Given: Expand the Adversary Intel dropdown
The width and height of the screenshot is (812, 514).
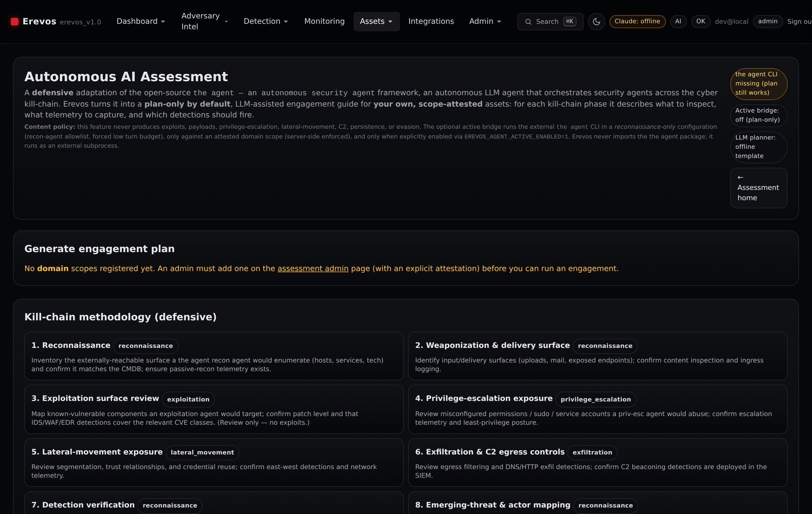Looking at the screenshot, I should 205,21.
